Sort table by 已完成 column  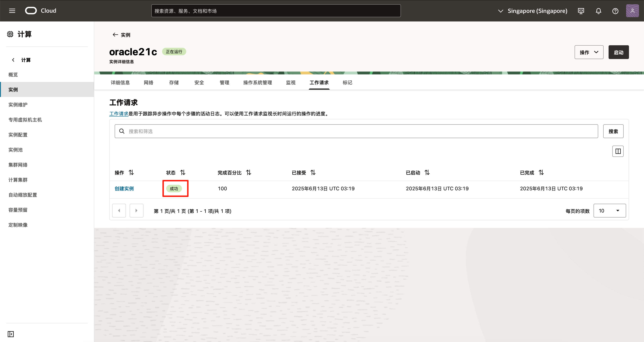click(x=541, y=172)
